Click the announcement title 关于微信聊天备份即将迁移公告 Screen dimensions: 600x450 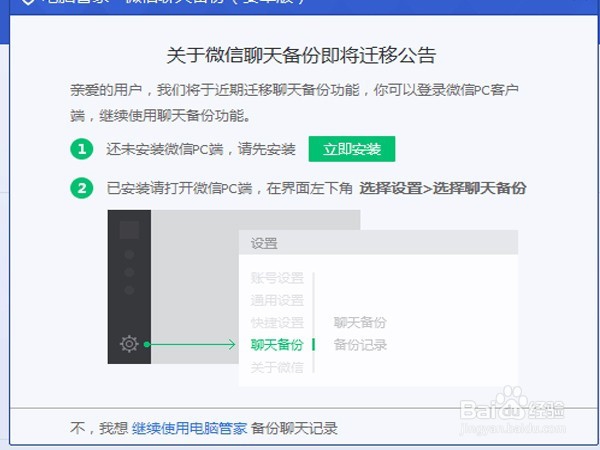[x=302, y=55]
